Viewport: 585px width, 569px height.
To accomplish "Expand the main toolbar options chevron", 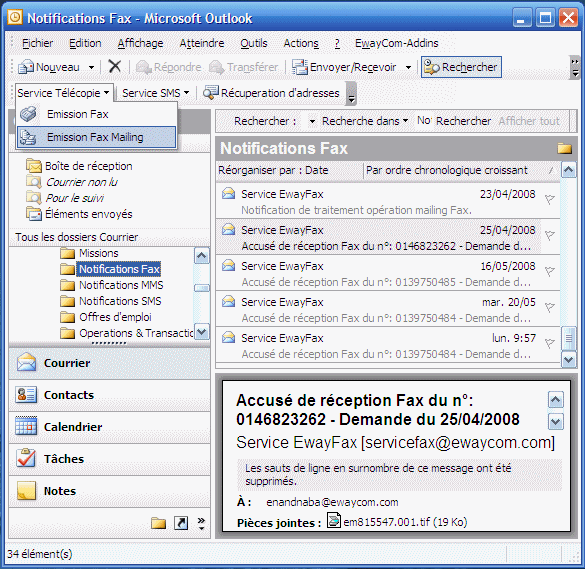I will [x=575, y=68].
